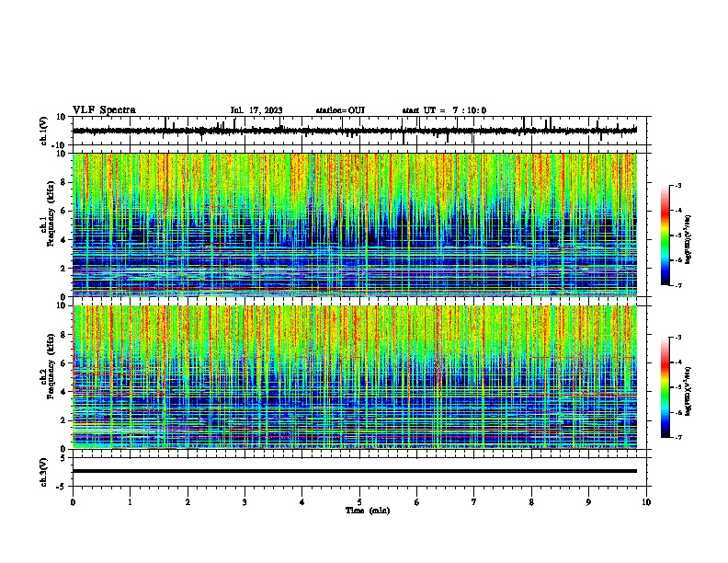Click the "-3" label on ch.1 color bar

pos(678,185)
